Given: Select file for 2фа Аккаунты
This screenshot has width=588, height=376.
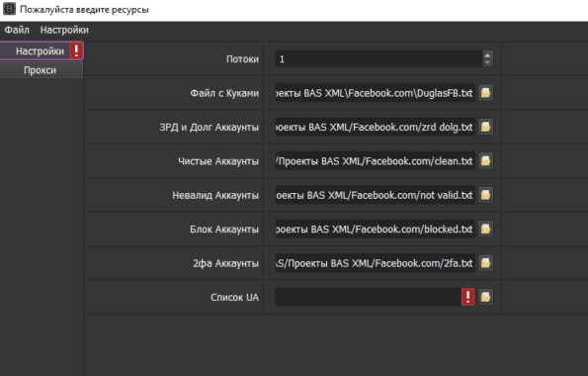Looking at the screenshot, I should click(485, 263).
